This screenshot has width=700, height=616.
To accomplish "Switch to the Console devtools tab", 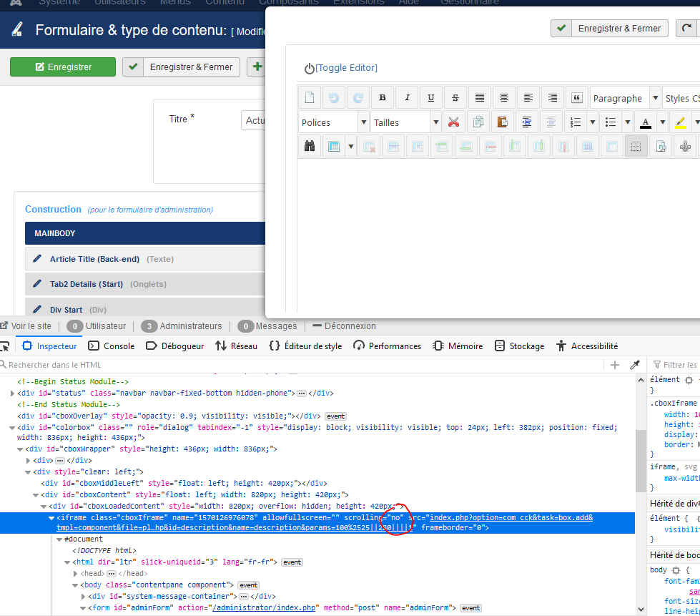I will click(112, 346).
